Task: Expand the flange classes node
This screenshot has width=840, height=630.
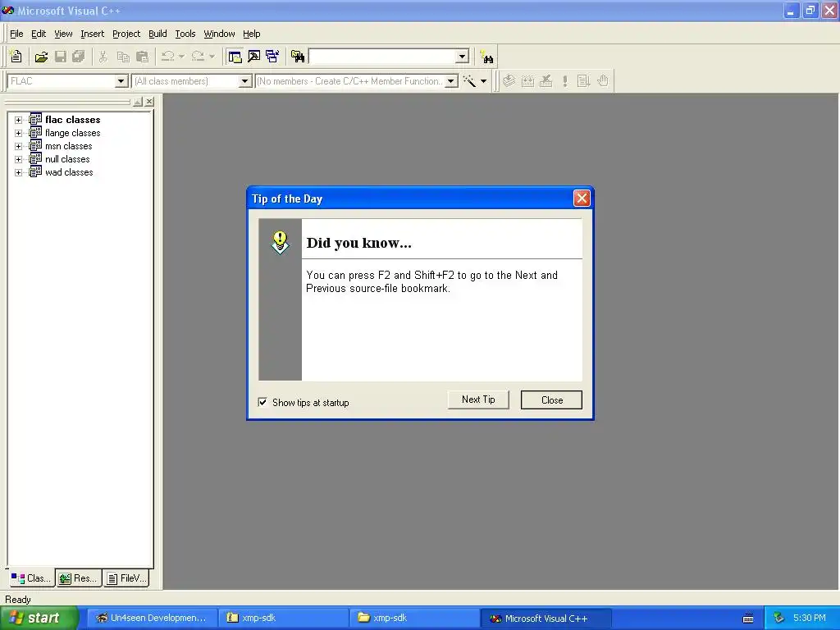Action: point(18,133)
